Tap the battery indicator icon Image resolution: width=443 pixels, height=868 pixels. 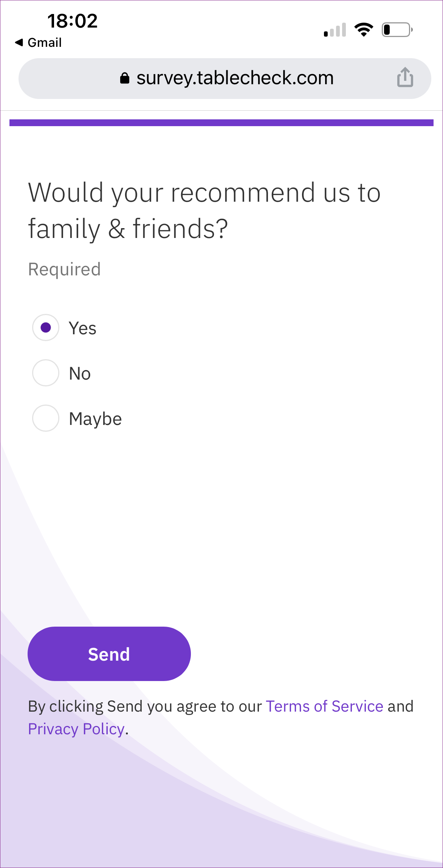pos(397,29)
